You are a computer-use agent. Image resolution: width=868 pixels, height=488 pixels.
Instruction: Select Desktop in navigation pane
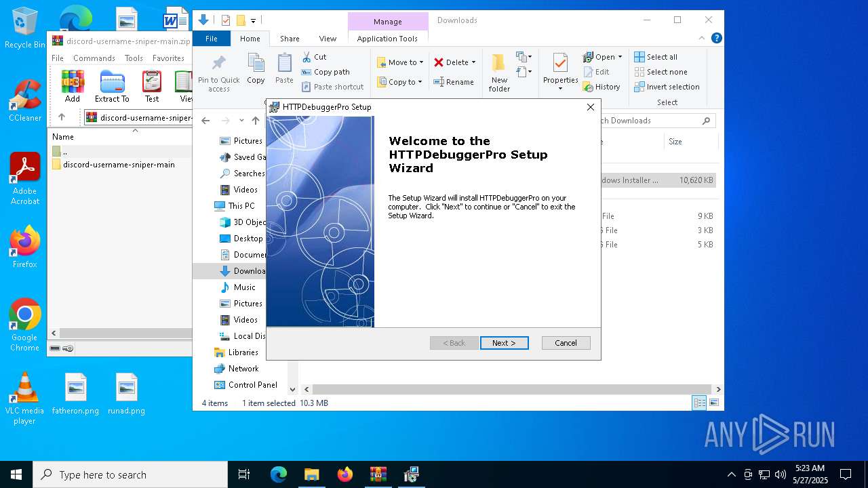241,239
